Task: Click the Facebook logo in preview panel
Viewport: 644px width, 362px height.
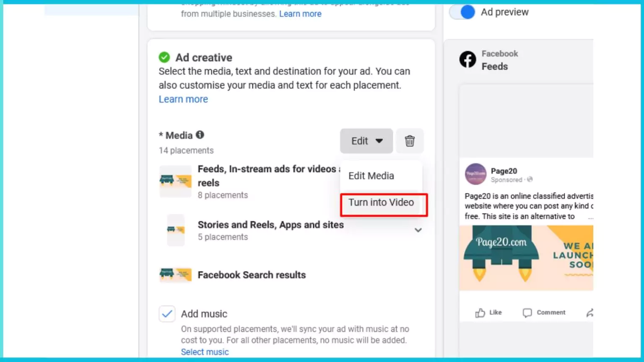Action: coord(467,59)
